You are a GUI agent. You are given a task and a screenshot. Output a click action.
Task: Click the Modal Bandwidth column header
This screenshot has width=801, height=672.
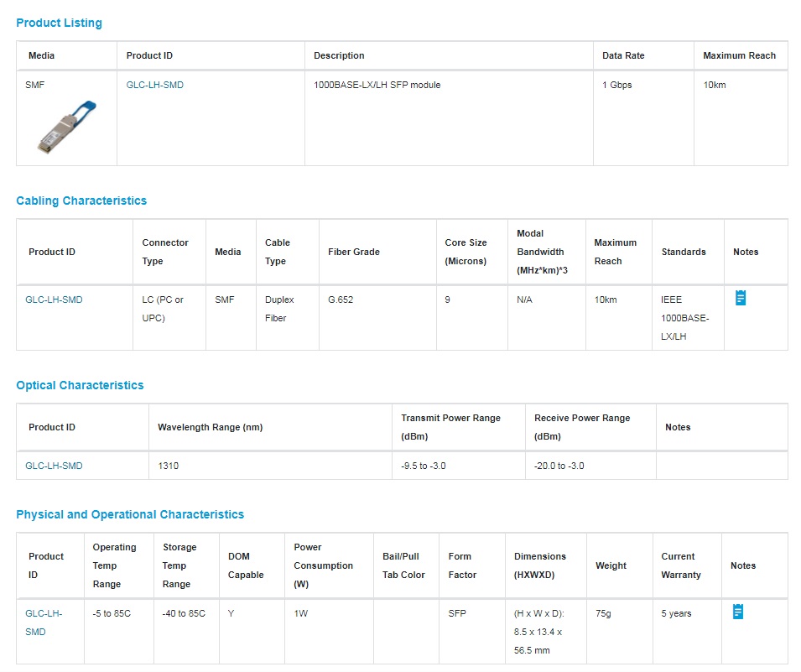coord(542,252)
